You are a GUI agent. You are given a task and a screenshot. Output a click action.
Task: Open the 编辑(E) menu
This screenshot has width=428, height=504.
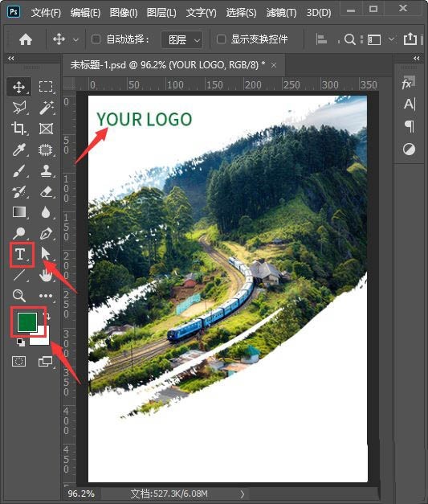click(x=85, y=13)
